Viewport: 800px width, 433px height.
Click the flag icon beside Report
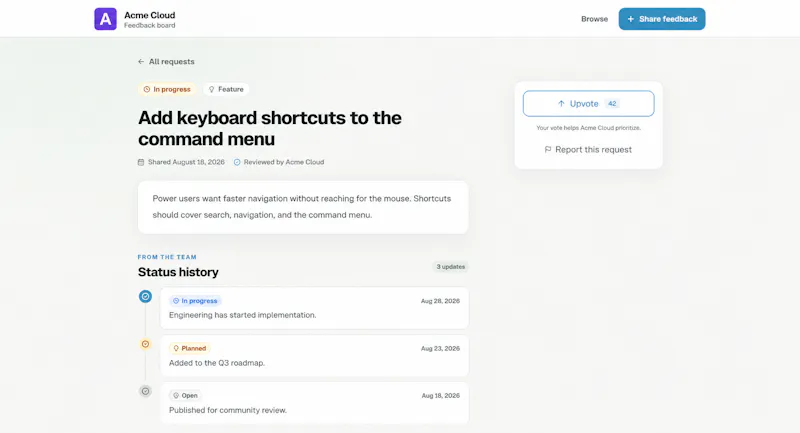(x=548, y=149)
